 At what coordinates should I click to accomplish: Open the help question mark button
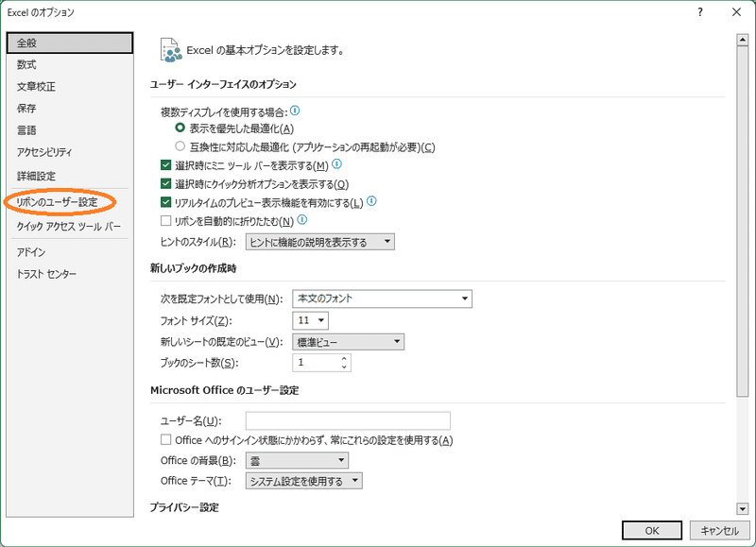pos(700,12)
